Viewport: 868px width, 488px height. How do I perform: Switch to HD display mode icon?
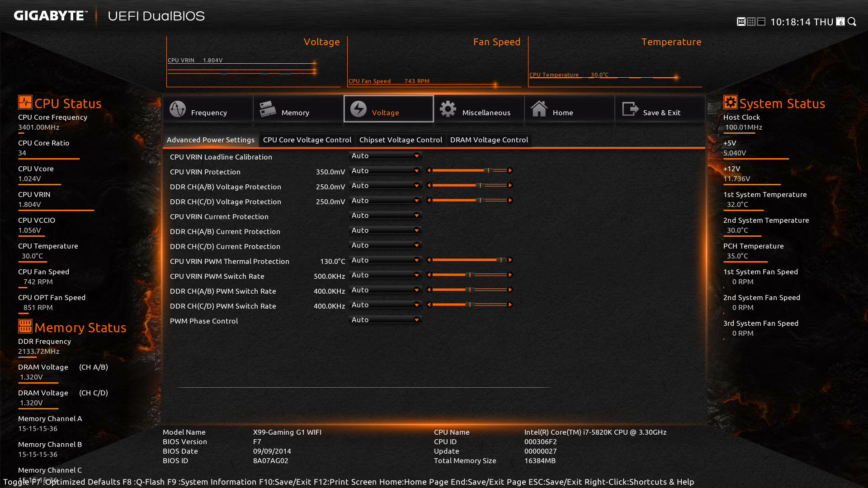click(x=741, y=22)
